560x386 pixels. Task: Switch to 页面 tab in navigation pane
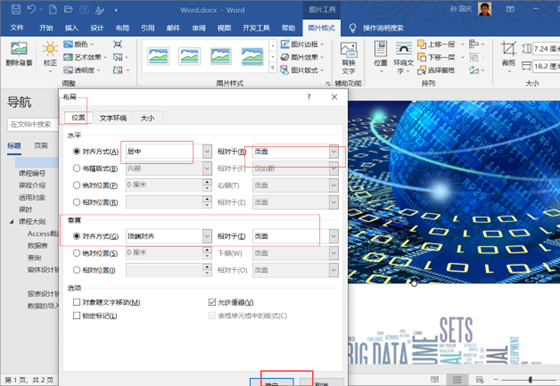41,146
